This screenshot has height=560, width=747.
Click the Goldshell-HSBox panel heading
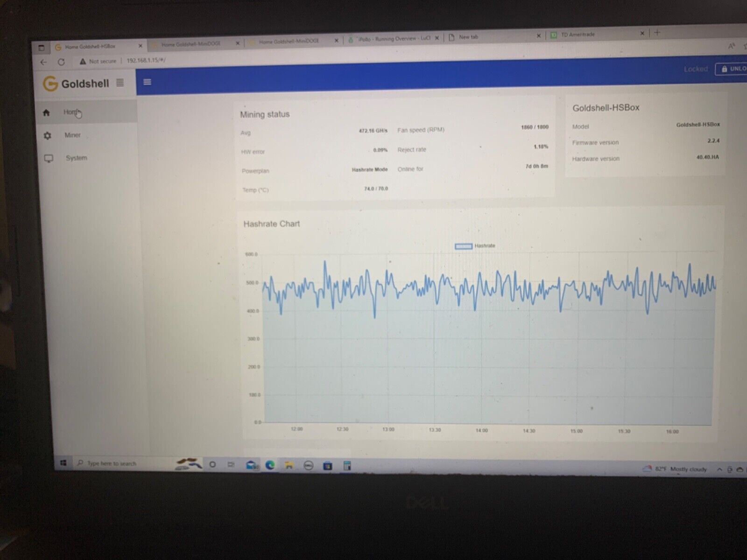point(606,108)
